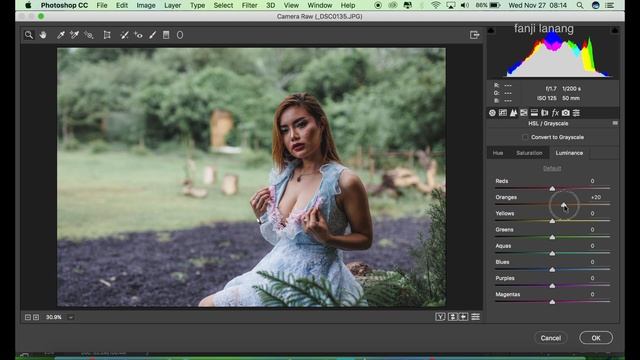Select the Luminance tab

569,153
